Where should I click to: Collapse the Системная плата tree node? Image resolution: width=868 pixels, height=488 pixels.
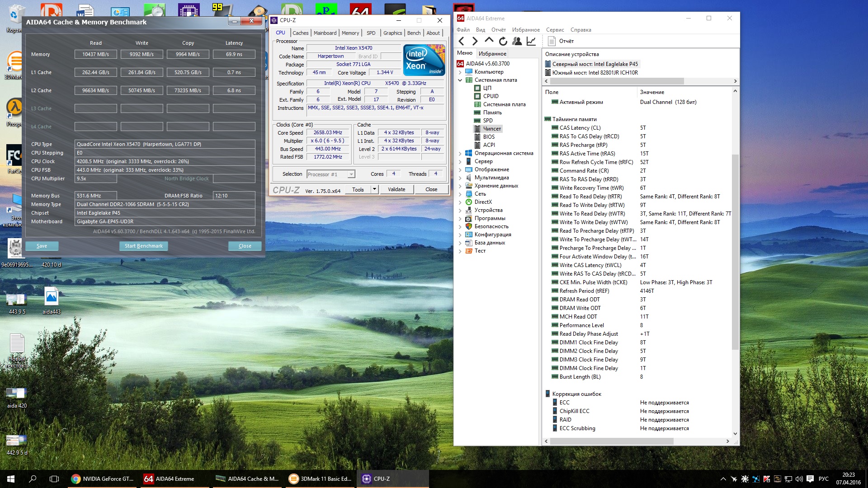pos(460,80)
